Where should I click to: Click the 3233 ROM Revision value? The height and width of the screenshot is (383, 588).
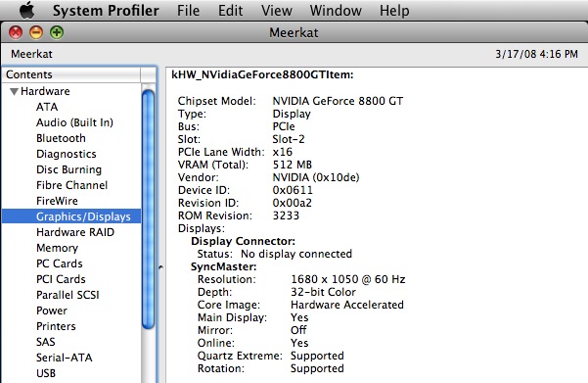(x=286, y=215)
